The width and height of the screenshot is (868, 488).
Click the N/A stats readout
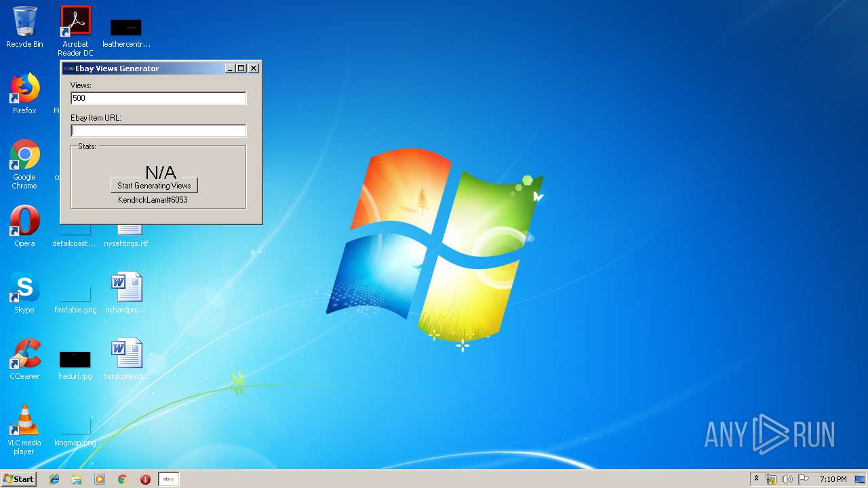point(161,172)
